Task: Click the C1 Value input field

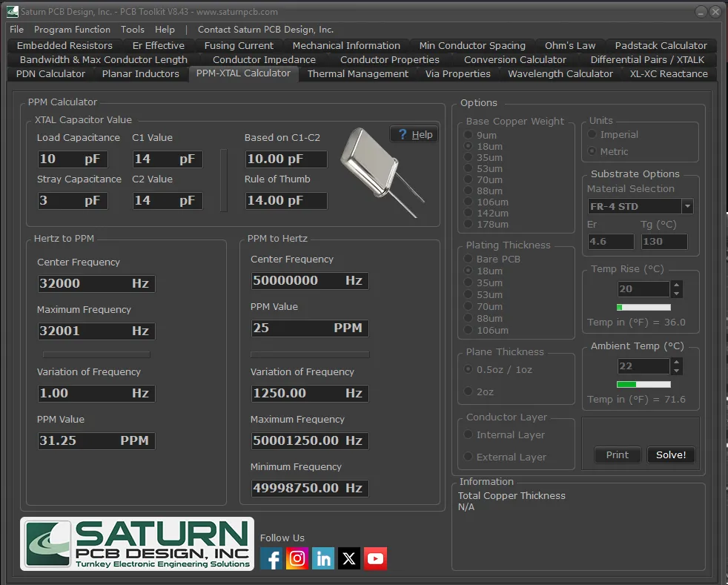Action: coord(168,159)
